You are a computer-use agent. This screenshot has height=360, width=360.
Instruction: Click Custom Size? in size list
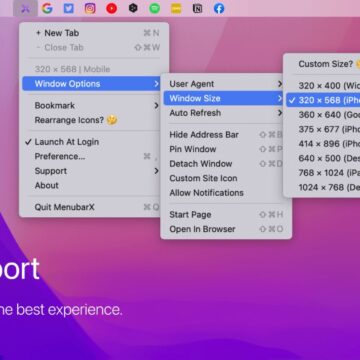pyautogui.click(x=323, y=64)
